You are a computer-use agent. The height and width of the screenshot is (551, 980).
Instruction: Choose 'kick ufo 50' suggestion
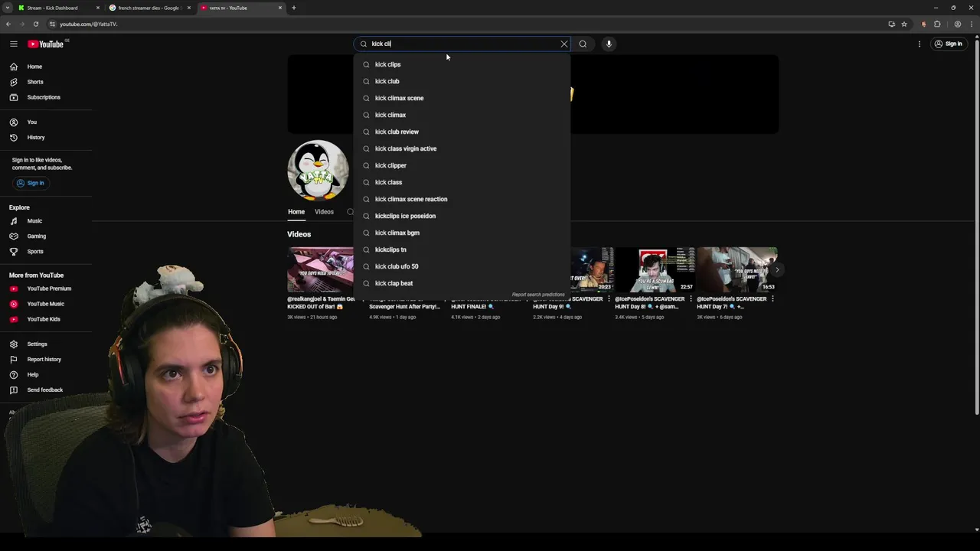tap(462, 266)
